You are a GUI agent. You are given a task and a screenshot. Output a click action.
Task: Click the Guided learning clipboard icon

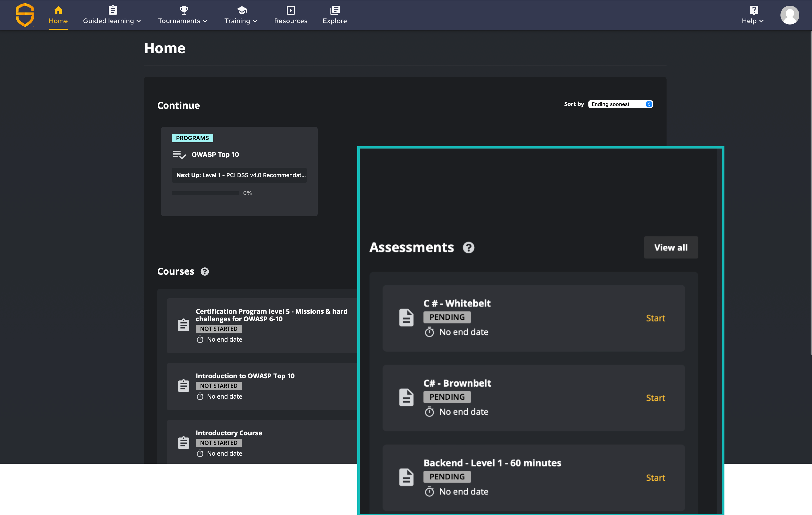(113, 10)
